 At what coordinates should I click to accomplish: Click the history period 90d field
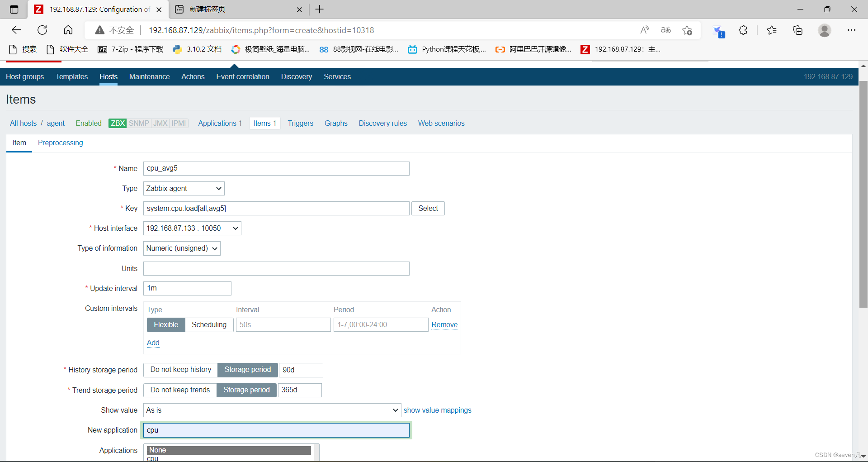pos(301,370)
